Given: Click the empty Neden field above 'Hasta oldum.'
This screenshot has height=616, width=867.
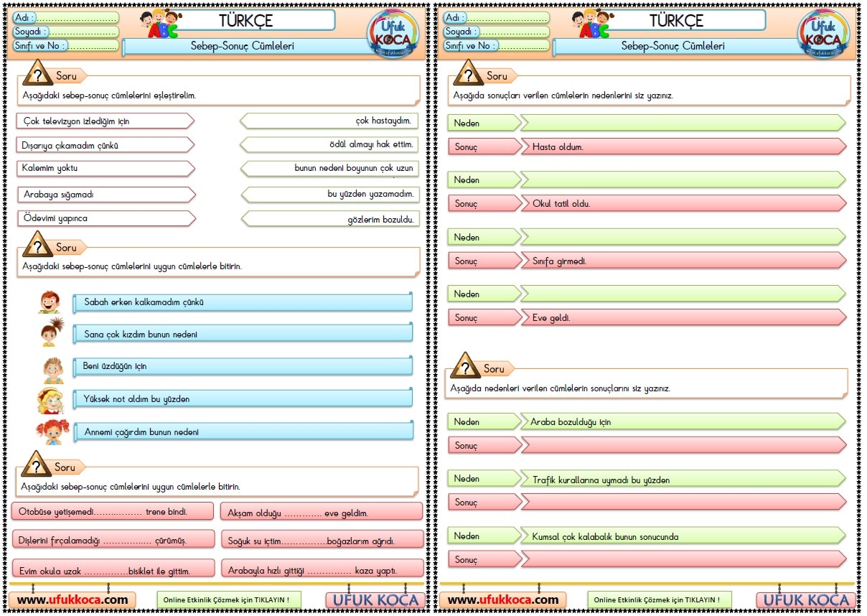Looking at the screenshot, I should click(x=683, y=123).
